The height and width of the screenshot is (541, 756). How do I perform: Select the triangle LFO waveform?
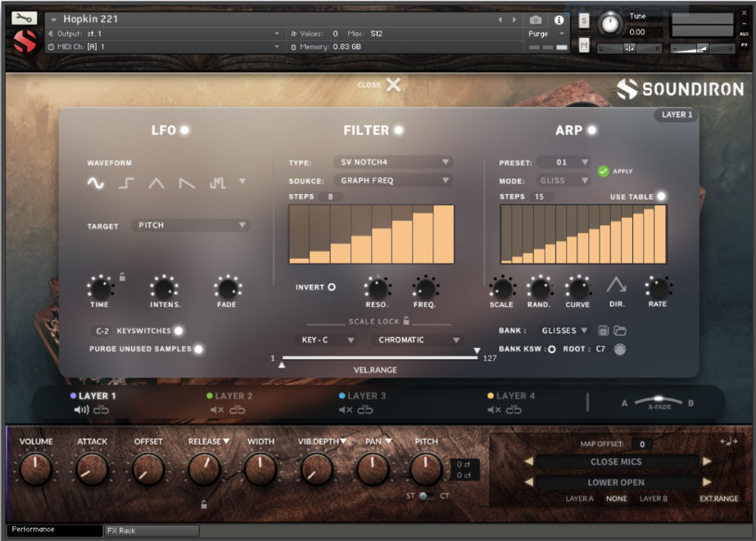[x=157, y=183]
